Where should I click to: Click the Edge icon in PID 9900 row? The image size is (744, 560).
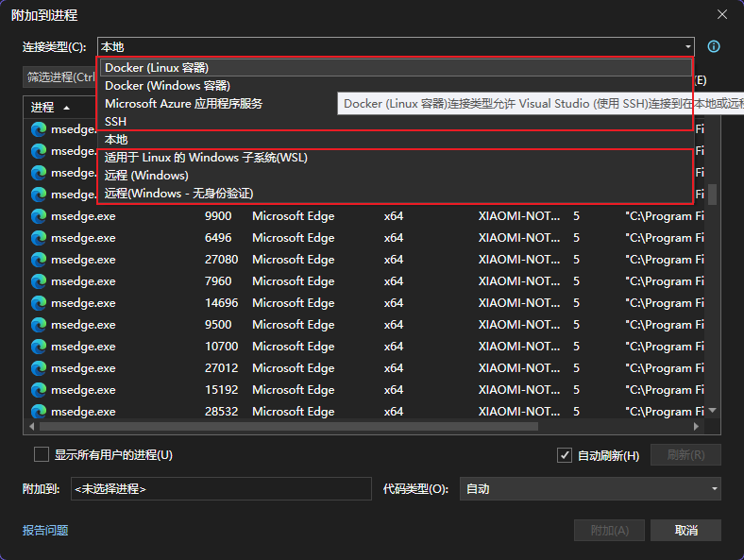pyautogui.click(x=39, y=216)
